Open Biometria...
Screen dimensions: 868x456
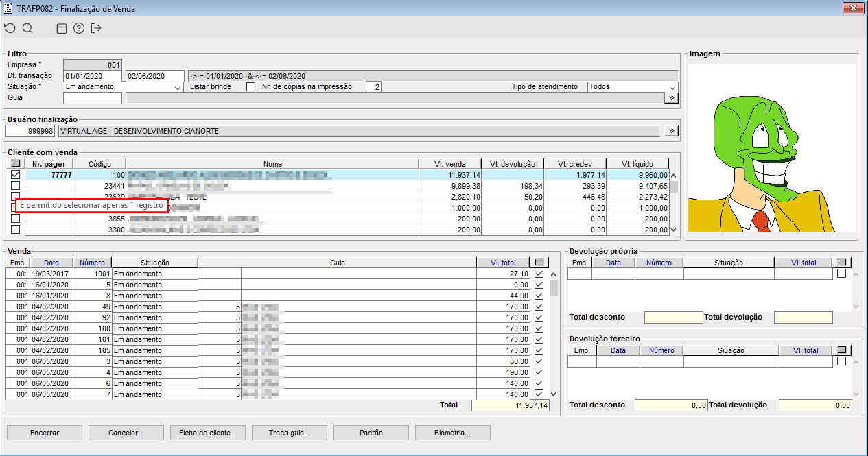pyautogui.click(x=453, y=433)
